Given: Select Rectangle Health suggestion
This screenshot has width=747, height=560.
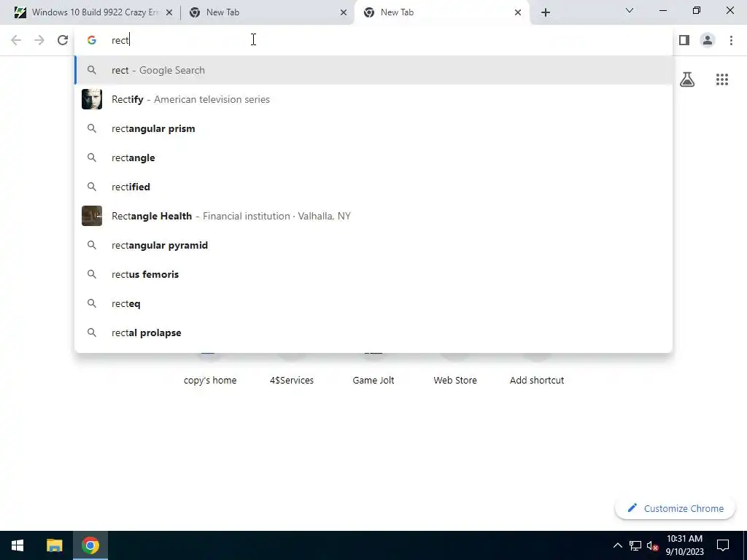Looking at the screenshot, I should click(x=373, y=216).
